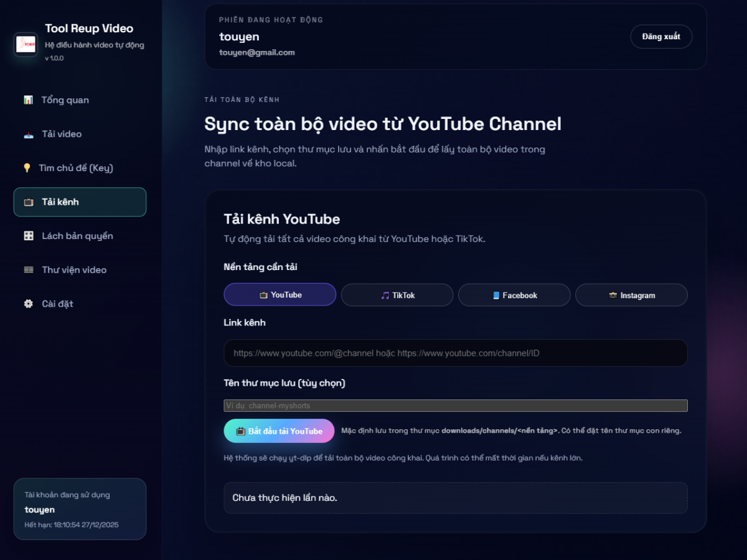The image size is (747, 560).
Task: Focus the Link kênh URL input field
Action: [456, 353]
